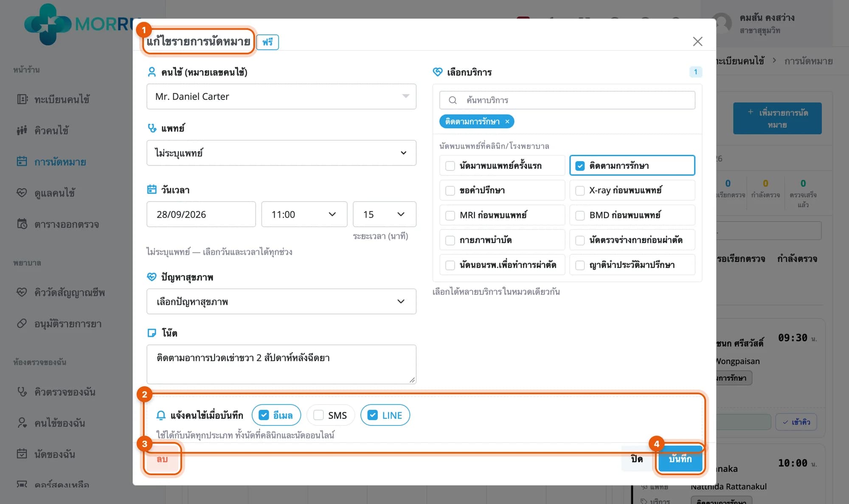Check the กายภาพบำบัด service checkbox

coord(450,241)
